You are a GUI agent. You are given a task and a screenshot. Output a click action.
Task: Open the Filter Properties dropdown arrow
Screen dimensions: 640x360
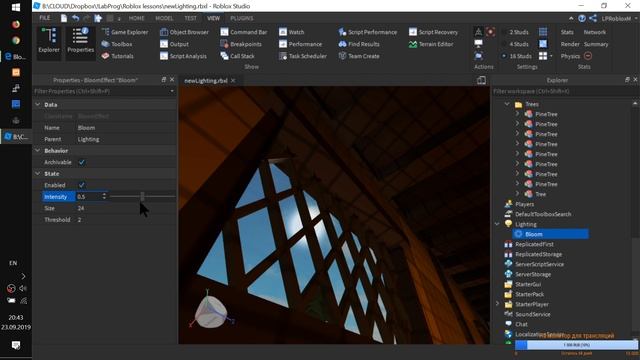coord(172,91)
